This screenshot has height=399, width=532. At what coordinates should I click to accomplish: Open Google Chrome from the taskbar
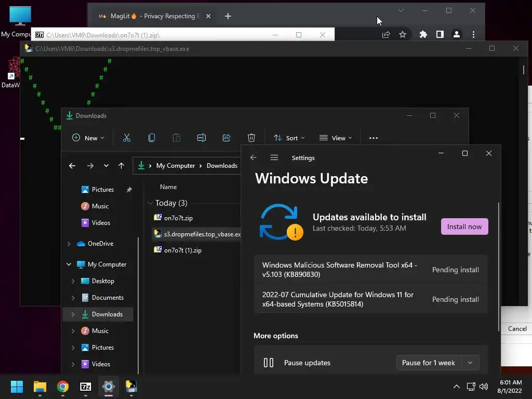click(63, 387)
